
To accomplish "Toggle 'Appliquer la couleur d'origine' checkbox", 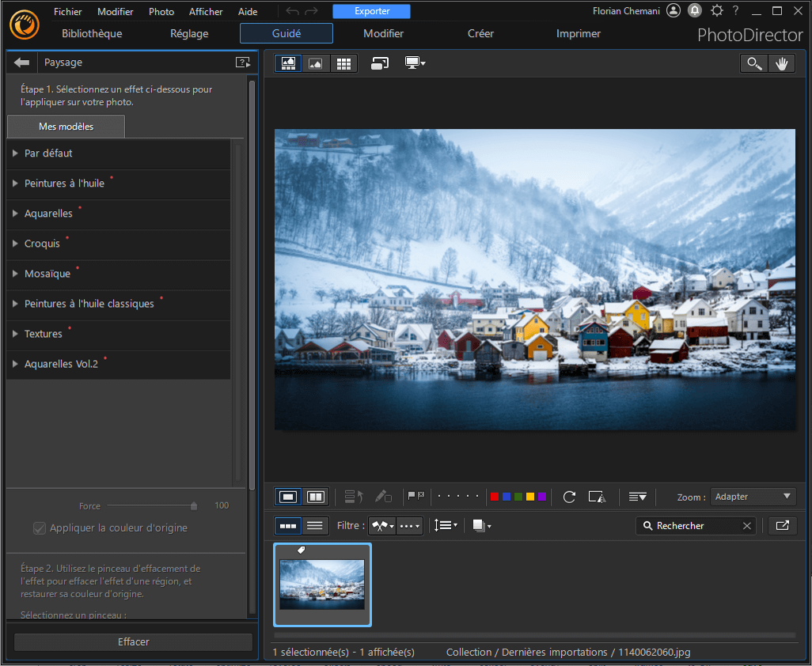I will tap(40, 528).
